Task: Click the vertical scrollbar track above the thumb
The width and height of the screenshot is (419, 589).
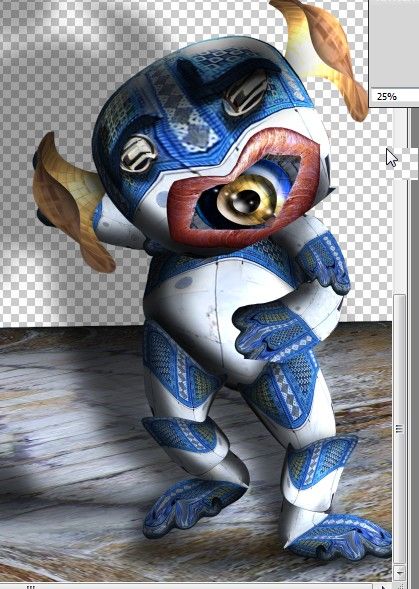Action: point(399,201)
